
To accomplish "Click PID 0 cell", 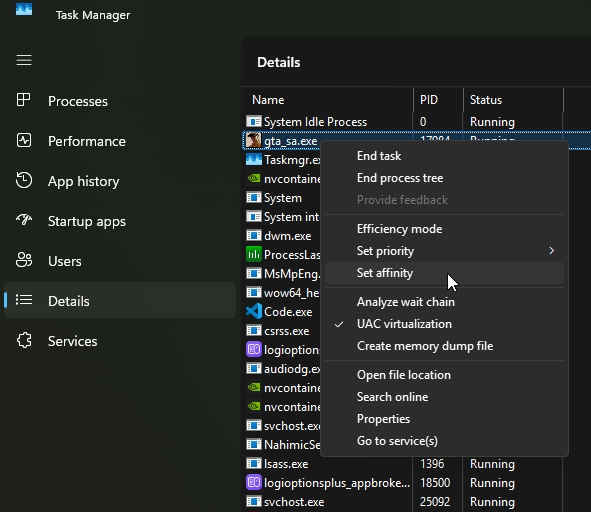I will 423,121.
